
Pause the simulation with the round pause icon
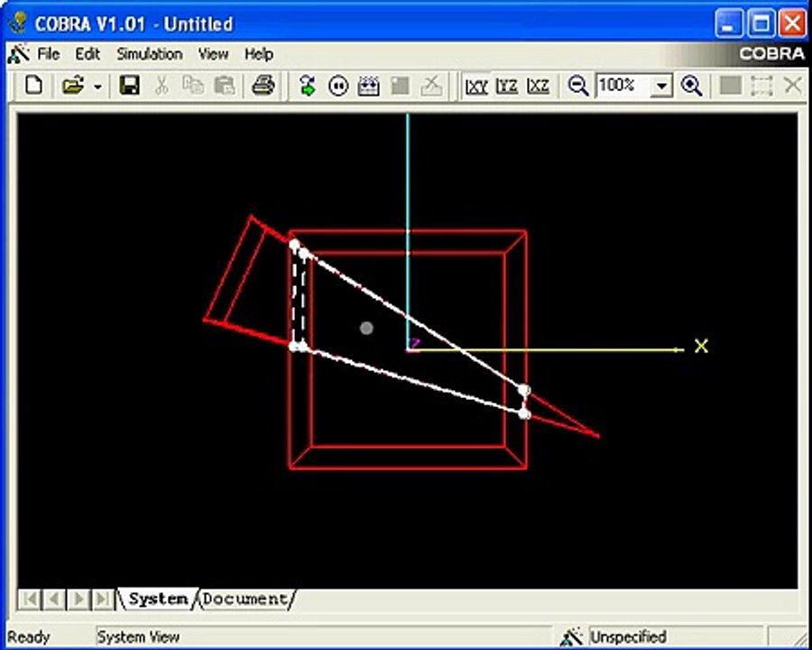tap(338, 86)
